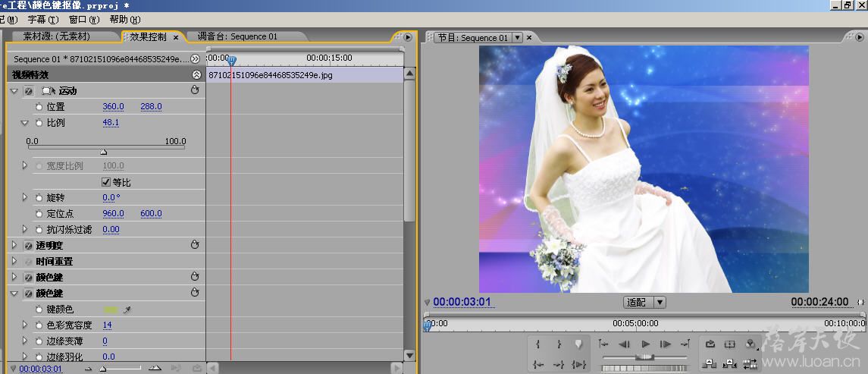868x374 pixels.
Task: Collapse the second 颜色键 effect
Action: coord(14,293)
